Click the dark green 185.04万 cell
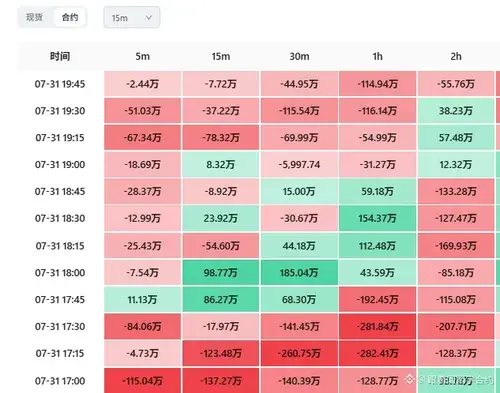The image size is (500, 393). pos(299,273)
